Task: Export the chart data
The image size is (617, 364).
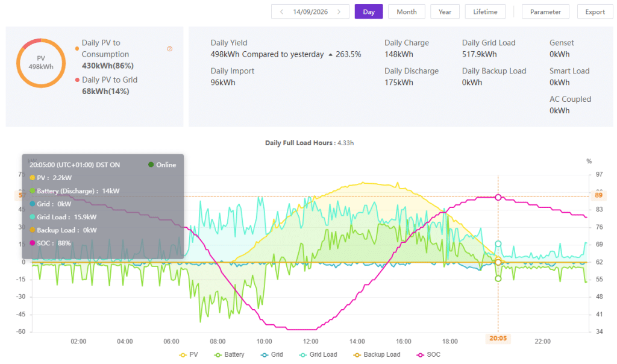Action: coord(595,12)
